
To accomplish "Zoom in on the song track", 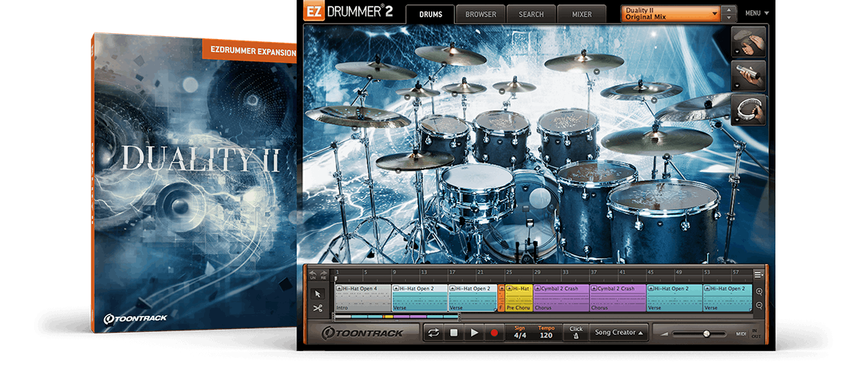I will 759,292.
